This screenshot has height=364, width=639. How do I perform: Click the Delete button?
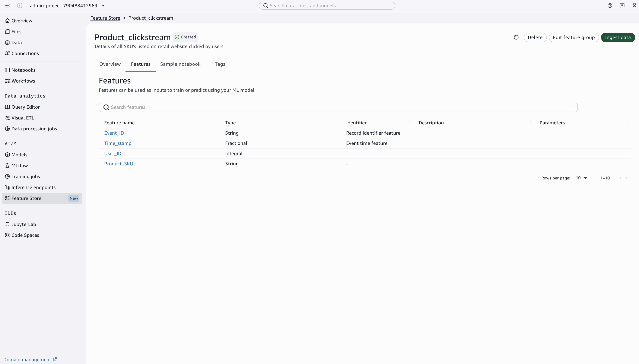(x=535, y=38)
